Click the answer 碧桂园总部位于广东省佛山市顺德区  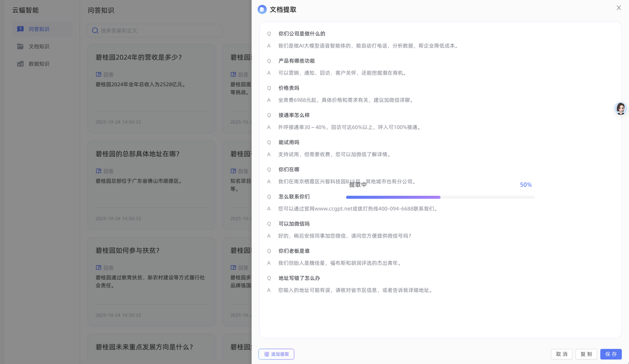pos(139,181)
